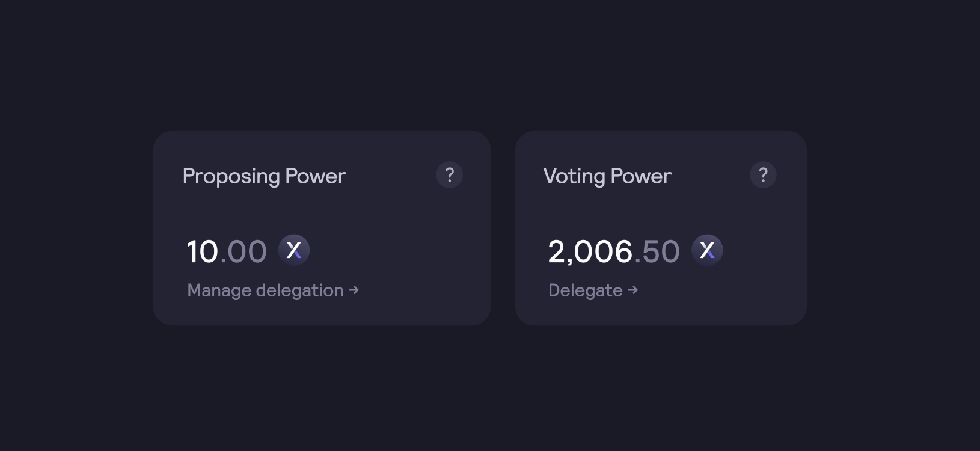Open the Voting Power help question mark

coord(763,175)
